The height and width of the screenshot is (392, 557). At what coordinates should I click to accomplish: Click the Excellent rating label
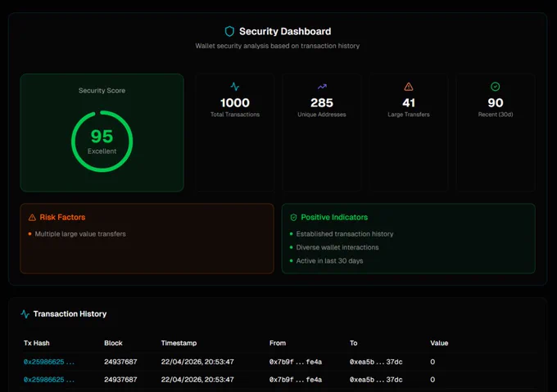click(102, 151)
